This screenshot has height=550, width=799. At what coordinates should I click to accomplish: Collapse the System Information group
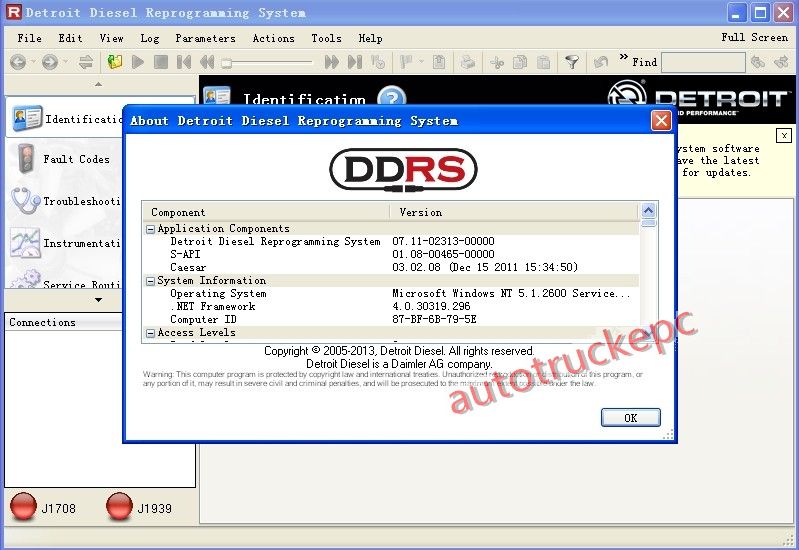click(150, 281)
